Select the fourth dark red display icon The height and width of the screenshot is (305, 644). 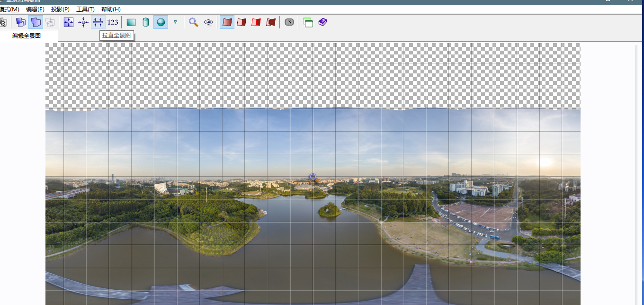(271, 22)
